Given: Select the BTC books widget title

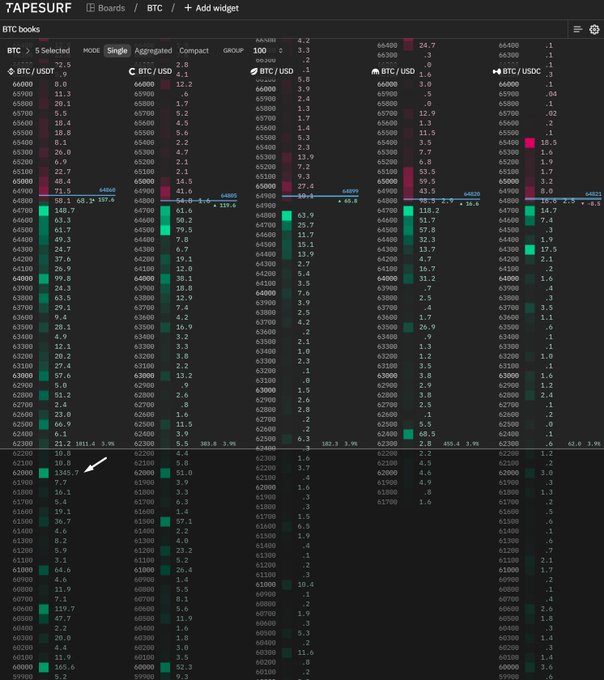Looking at the screenshot, I should [21, 29].
